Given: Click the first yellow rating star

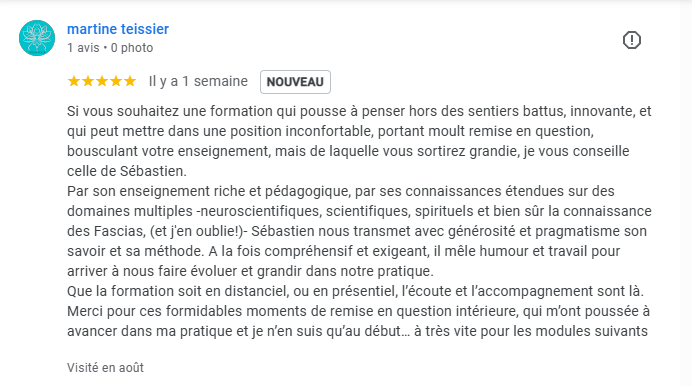Looking at the screenshot, I should 74,81.
